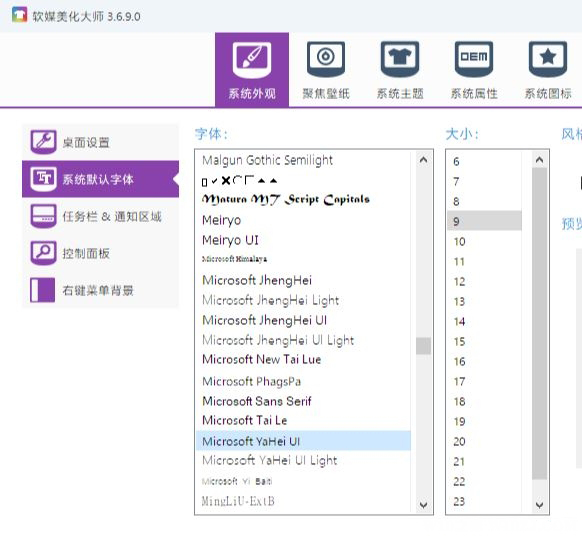This screenshot has width=582, height=536.
Task: Select 桌面设置 in the sidebar
Action: click(100, 142)
